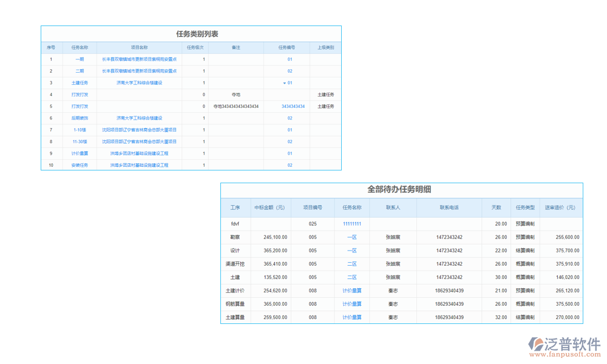Viewport: 607px width, 364px height.
Task: Open the 11-30楼 task name link
Action: (80, 142)
